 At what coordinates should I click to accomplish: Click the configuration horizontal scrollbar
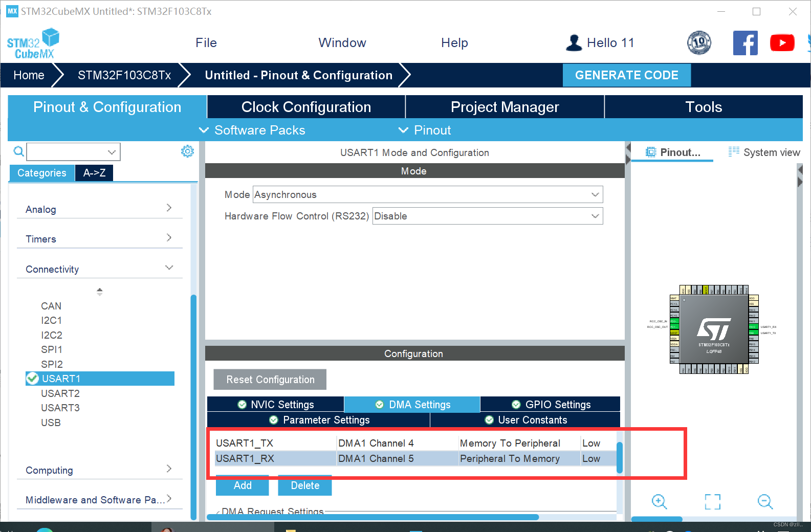tap(373, 517)
